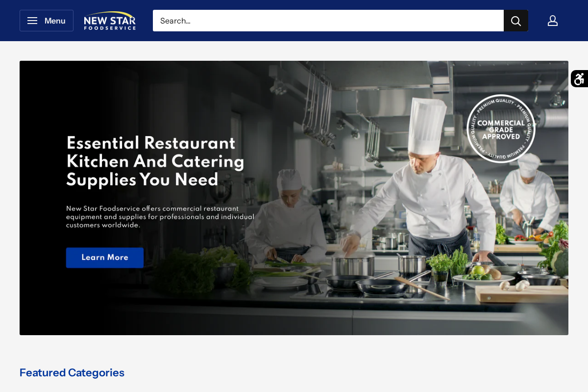Click the hero banner image
The image size is (588, 392).
coord(294,198)
